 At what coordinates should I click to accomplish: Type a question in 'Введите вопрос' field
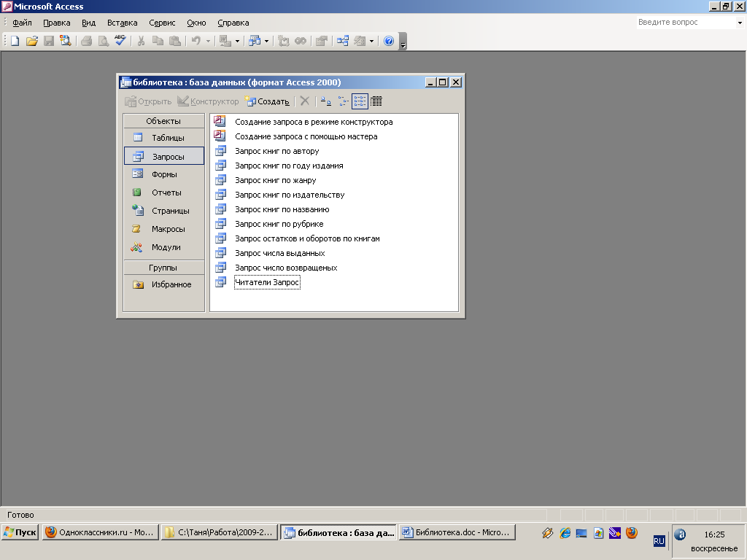tap(686, 23)
